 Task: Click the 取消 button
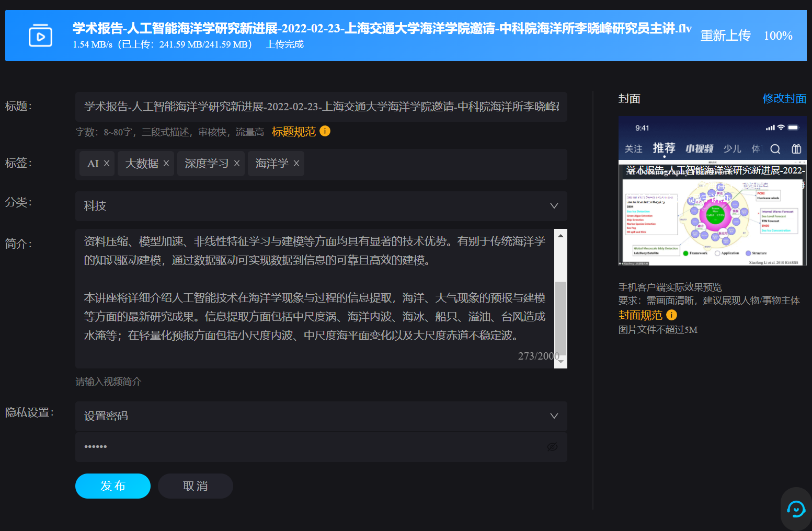(x=196, y=486)
